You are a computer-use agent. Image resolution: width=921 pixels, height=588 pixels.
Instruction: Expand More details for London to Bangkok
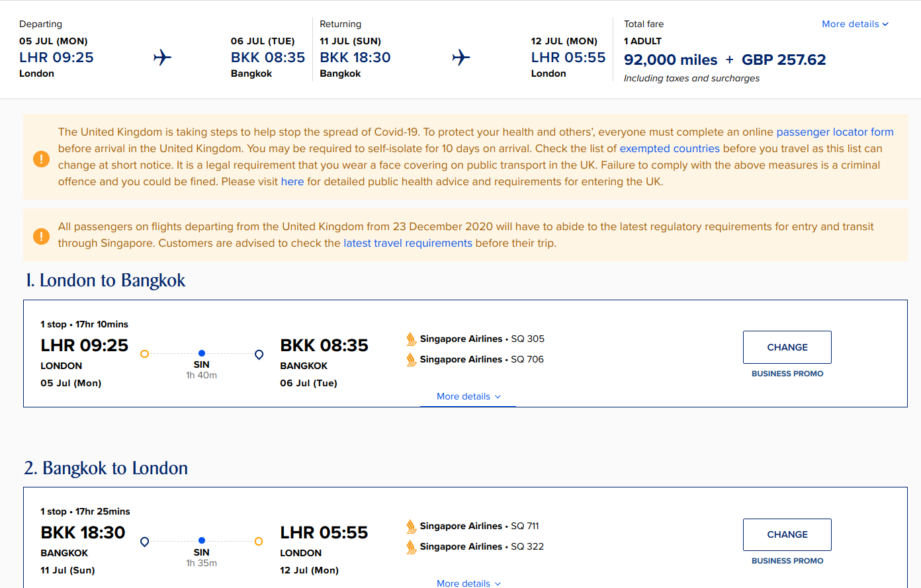[x=468, y=396]
